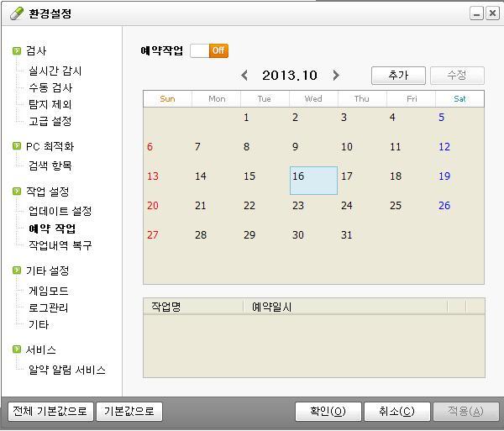Open 작업내역 복구 page
This screenshot has height=431, width=504.
(x=60, y=245)
